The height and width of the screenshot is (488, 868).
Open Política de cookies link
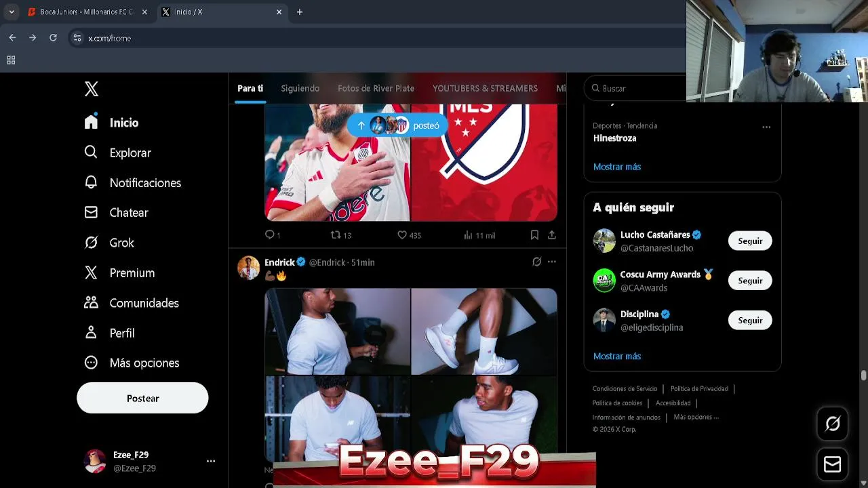617,403
